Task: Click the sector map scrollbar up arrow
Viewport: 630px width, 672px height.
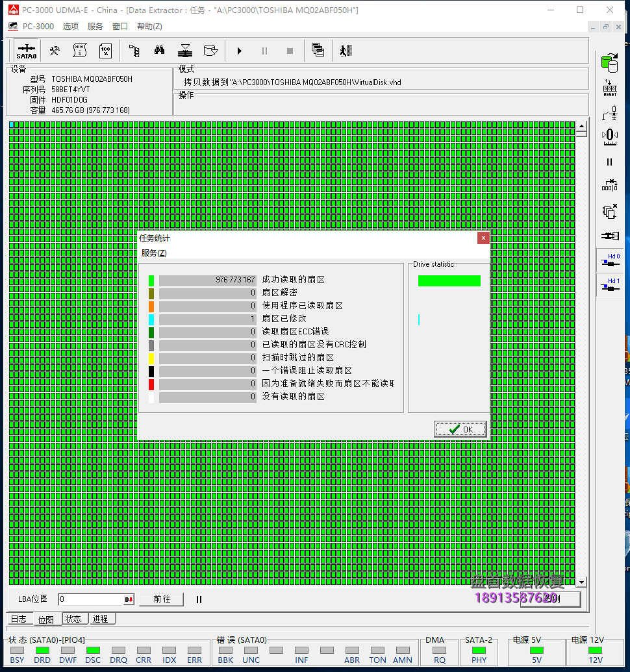Action: pyautogui.click(x=581, y=126)
